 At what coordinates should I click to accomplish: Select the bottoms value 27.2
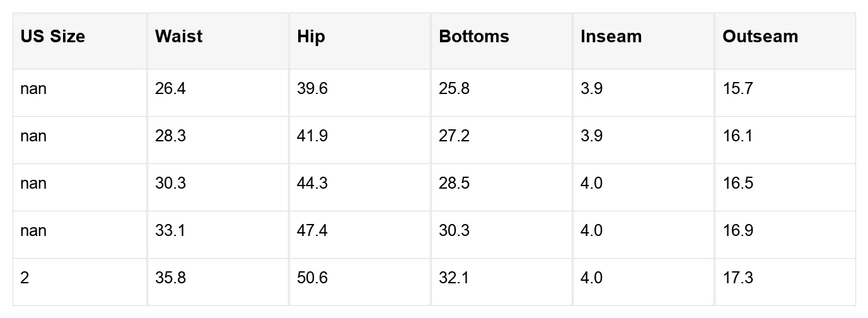click(x=454, y=136)
